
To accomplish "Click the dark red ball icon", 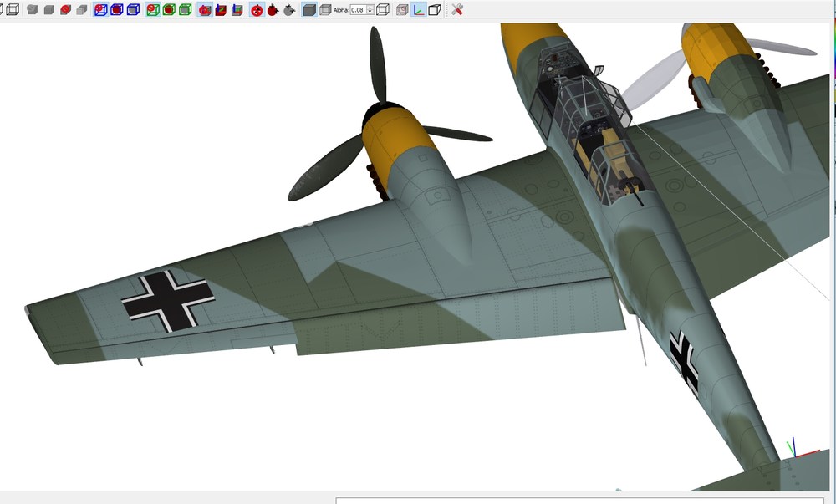I will [273, 10].
